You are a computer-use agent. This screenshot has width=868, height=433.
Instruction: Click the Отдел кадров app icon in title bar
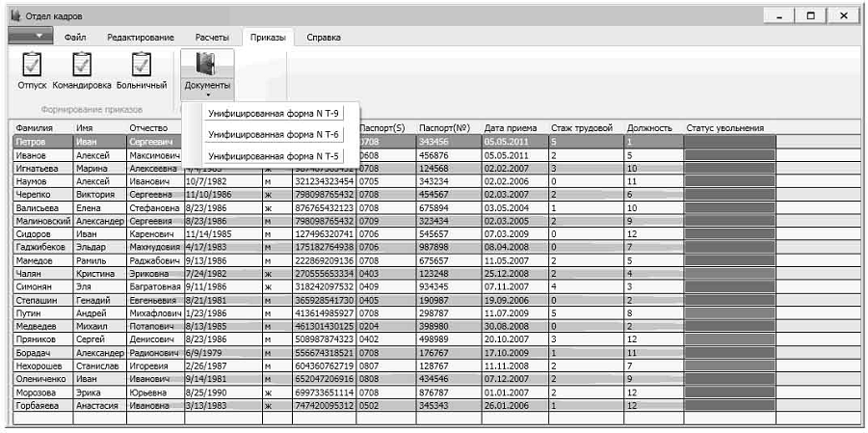14,16
